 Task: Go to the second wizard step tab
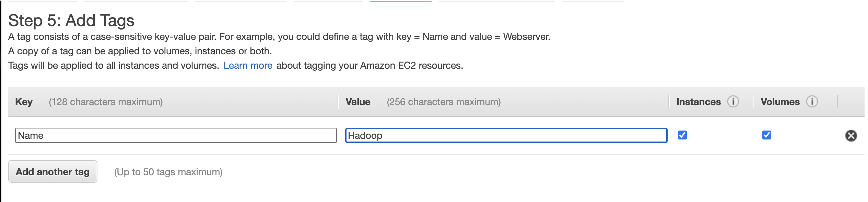(136, 1)
